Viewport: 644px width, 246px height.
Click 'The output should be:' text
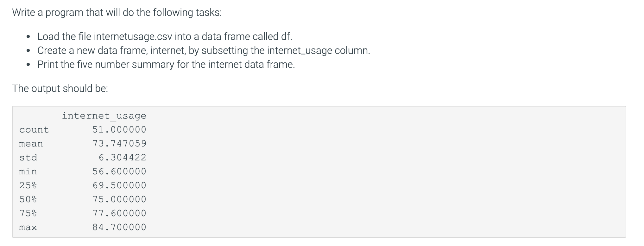click(x=60, y=88)
